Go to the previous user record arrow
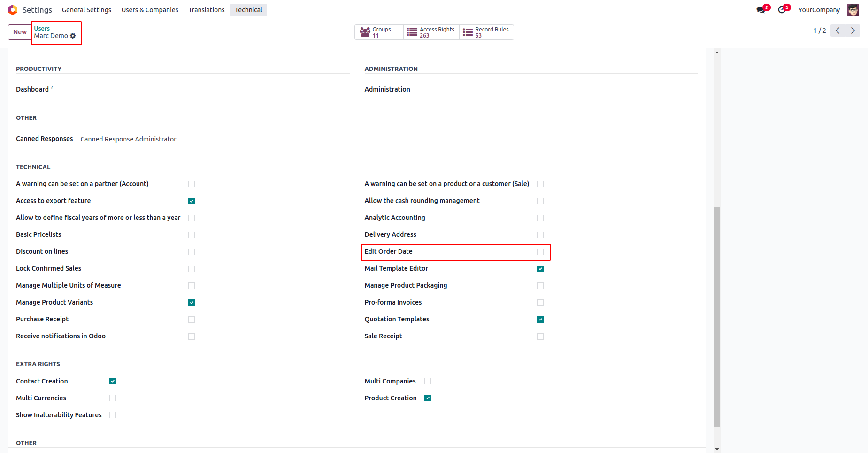868x453 pixels. [x=837, y=31]
